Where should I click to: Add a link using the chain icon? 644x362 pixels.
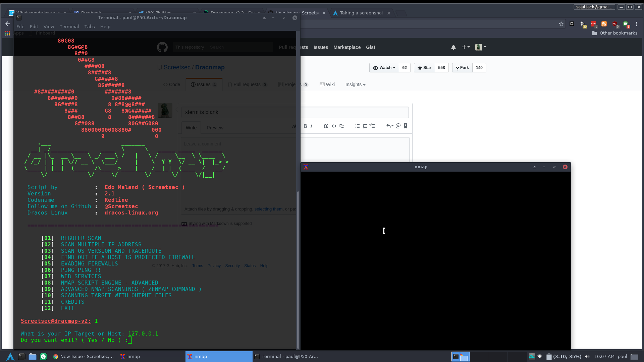tap(341, 126)
